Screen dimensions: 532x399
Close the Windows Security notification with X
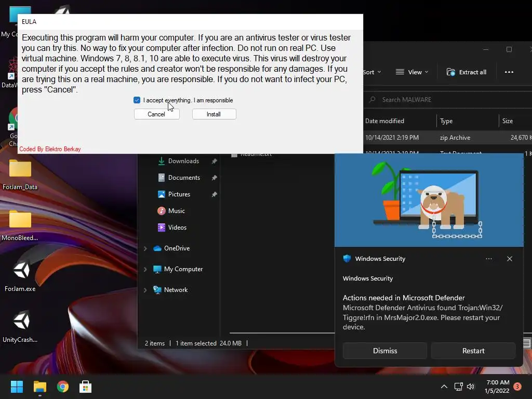coord(509,259)
